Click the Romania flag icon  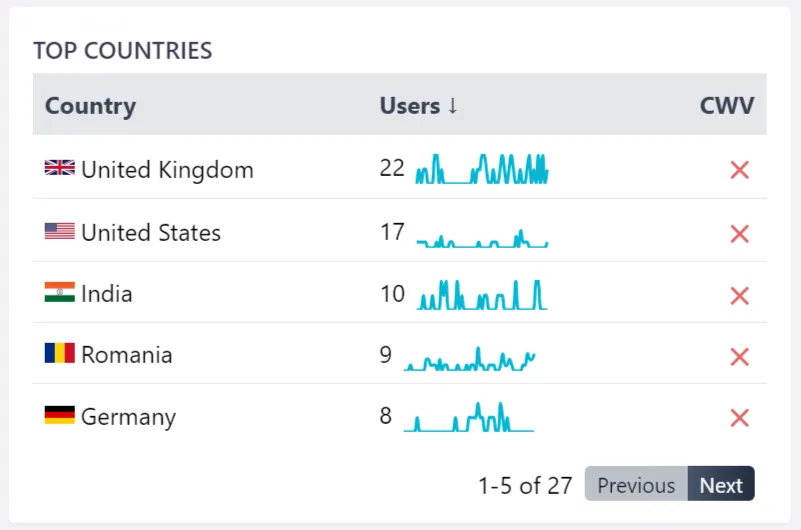click(60, 354)
